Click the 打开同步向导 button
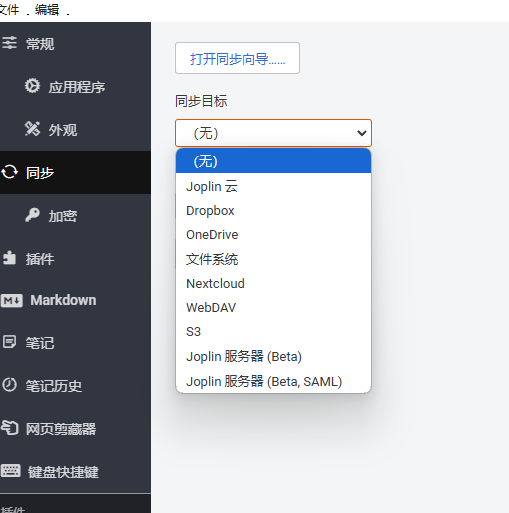The height and width of the screenshot is (513, 509). point(237,58)
